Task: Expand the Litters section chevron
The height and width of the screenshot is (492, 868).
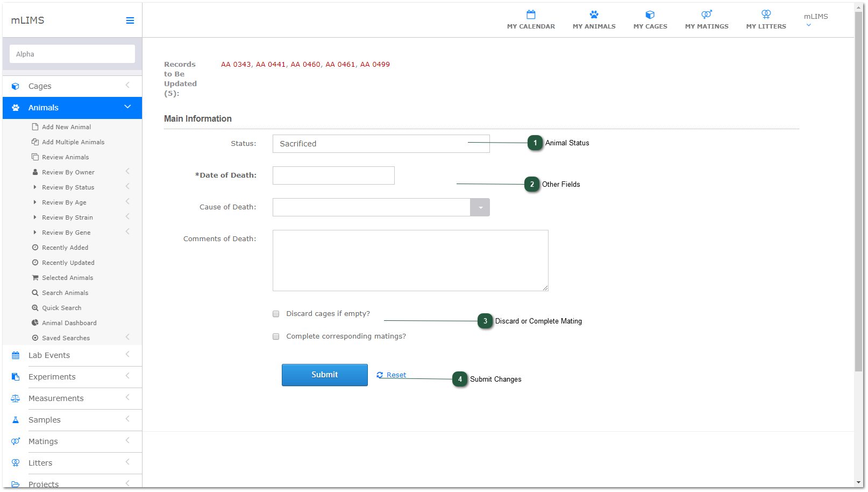Action: click(x=127, y=462)
